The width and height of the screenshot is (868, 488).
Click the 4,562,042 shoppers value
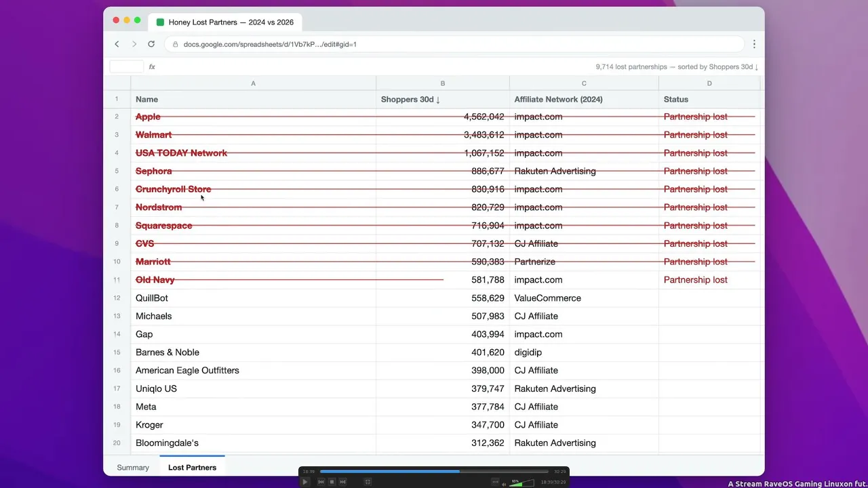pos(484,117)
